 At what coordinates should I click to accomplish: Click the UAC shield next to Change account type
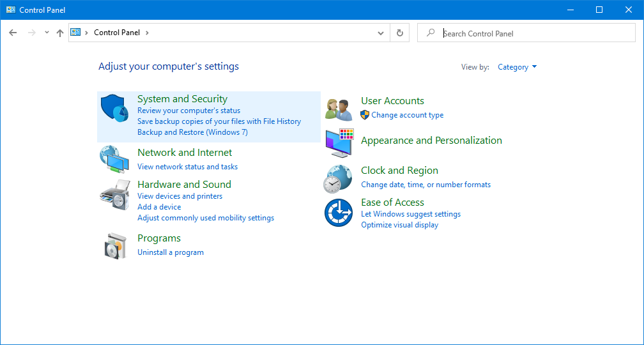(365, 115)
